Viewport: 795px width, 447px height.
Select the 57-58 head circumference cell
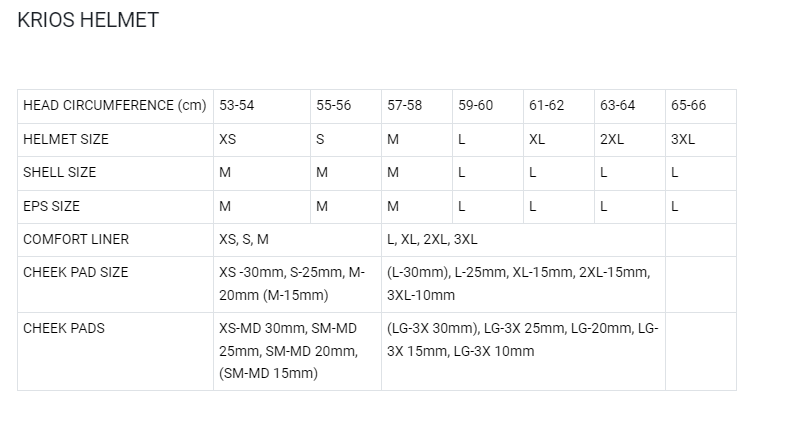[404, 106]
